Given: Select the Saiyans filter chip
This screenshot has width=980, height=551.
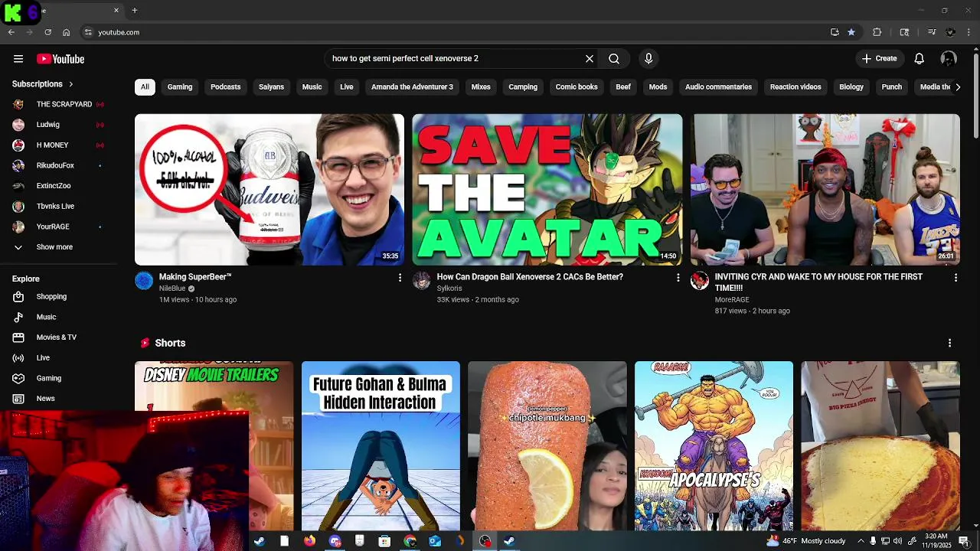Looking at the screenshot, I should (x=271, y=87).
